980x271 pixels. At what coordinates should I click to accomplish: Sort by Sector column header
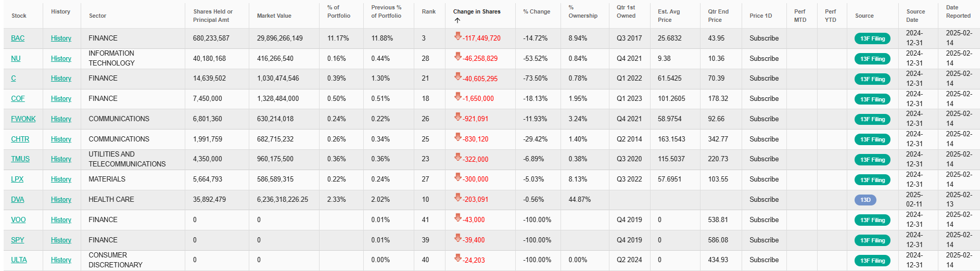[97, 16]
